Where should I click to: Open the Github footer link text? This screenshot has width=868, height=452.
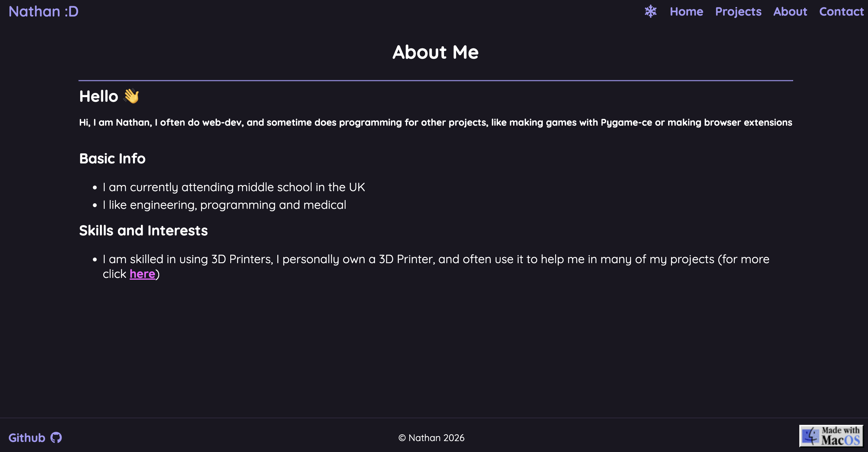coord(27,438)
